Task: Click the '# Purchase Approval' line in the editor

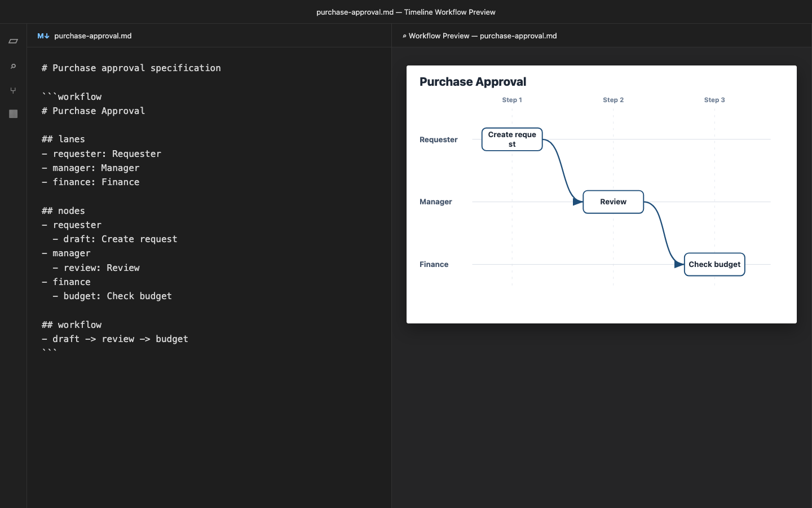Action: (x=93, y=111)
